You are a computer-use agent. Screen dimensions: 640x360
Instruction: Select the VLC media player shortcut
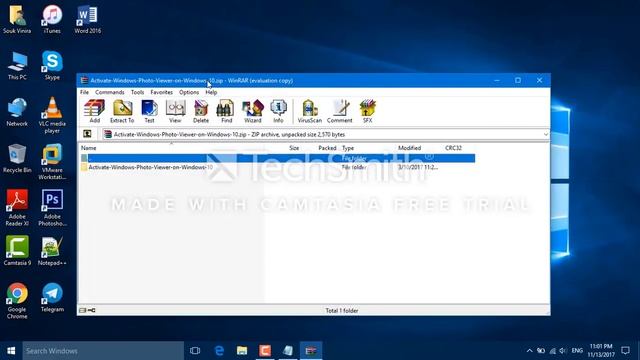click(52, 115)
